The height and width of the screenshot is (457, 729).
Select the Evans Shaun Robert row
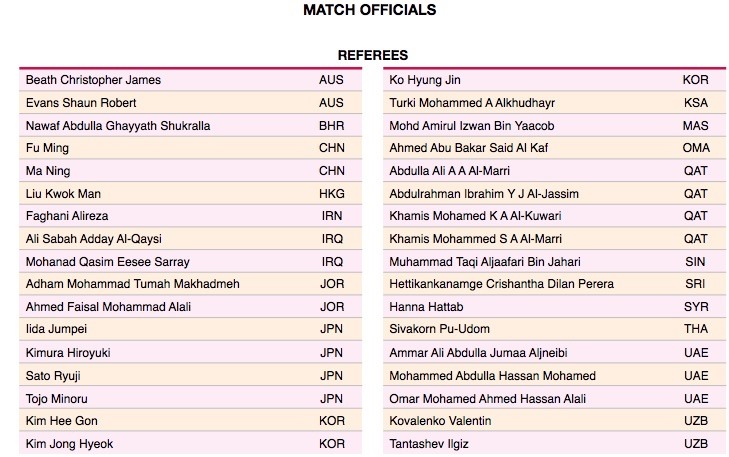coord(191,103)
